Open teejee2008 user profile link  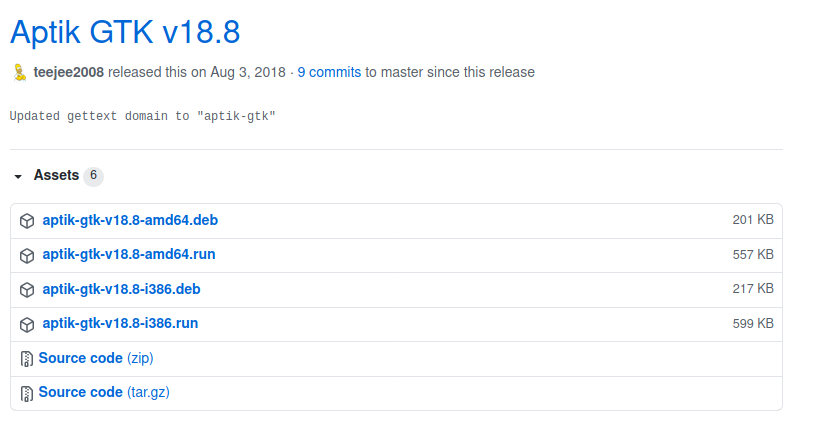click(68, 72)
